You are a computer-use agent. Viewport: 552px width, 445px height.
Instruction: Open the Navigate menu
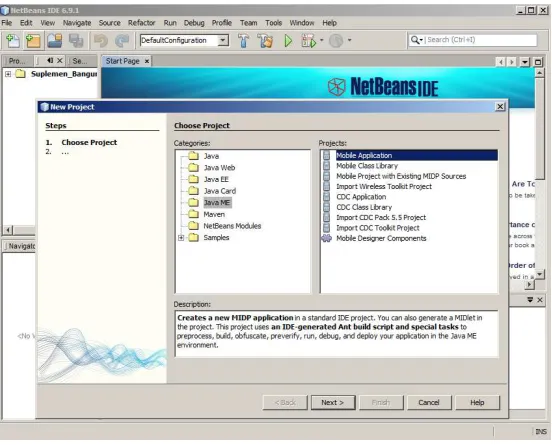77,23
